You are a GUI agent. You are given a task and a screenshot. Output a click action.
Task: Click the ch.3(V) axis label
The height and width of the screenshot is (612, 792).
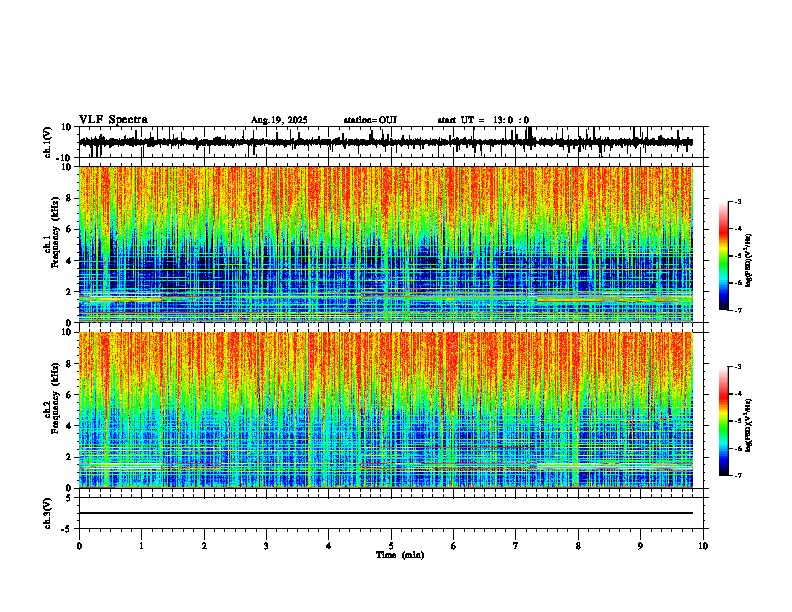click(48, 513)
